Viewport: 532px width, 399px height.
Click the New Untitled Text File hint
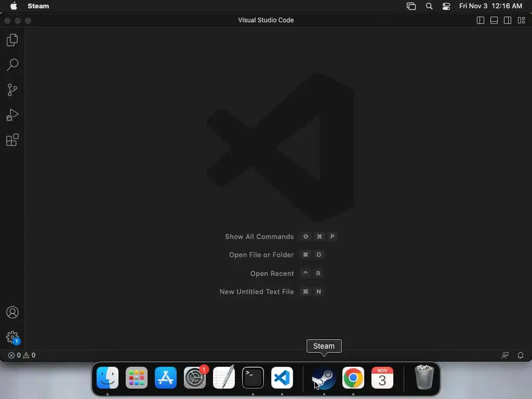tap(271, 292)
